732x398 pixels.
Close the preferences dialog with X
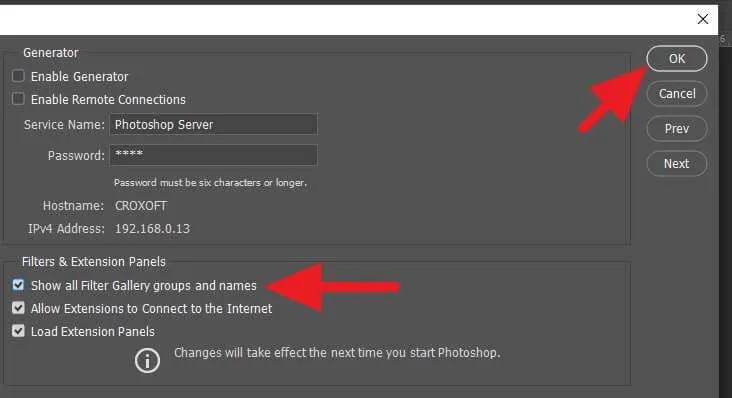pyautogui.click(x=703, y=19)
